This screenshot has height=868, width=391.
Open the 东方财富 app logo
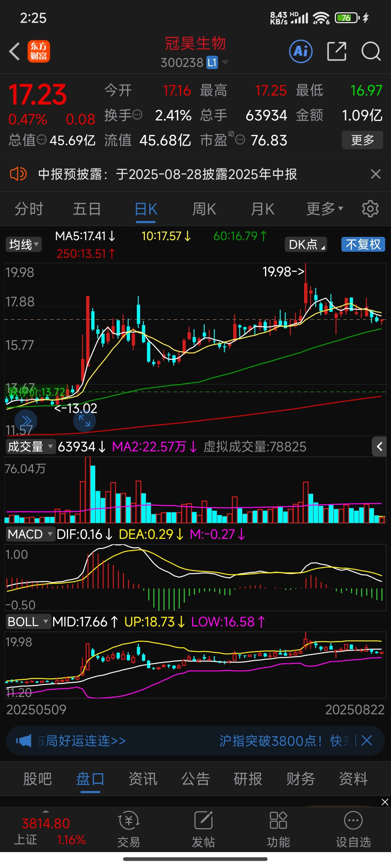pos(39,51)
